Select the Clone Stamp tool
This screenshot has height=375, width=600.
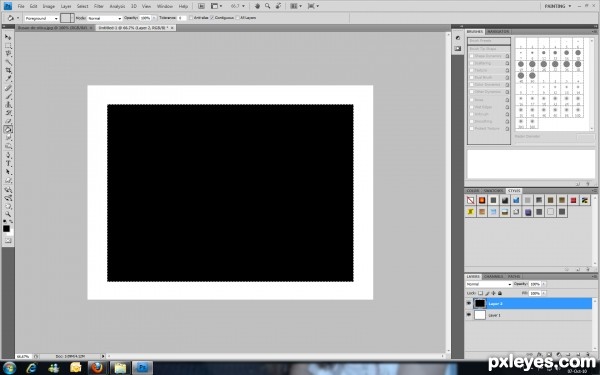(x=8, y=105)
